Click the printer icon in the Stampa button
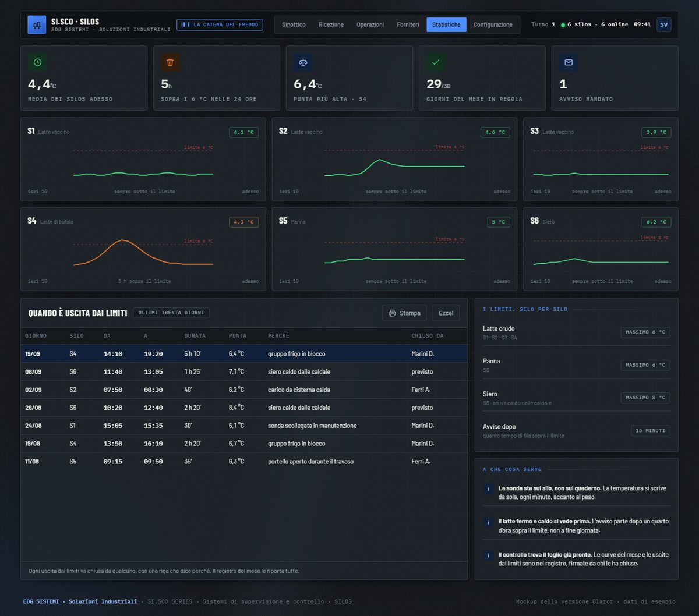The image size is (699, 616). (x=393, y=313)
